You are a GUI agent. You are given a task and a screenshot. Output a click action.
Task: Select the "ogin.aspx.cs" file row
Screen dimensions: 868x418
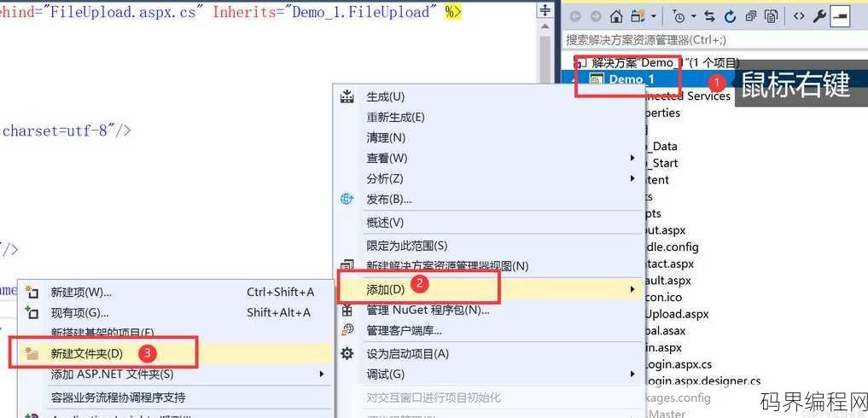pos(679,365)
